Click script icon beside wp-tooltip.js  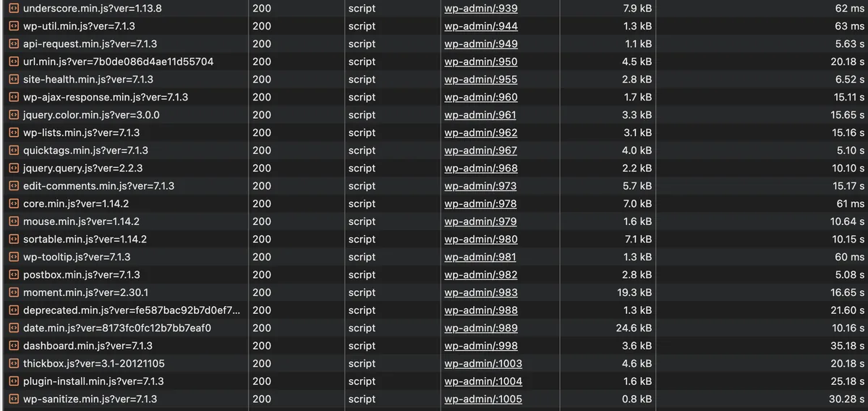[13, 257]
